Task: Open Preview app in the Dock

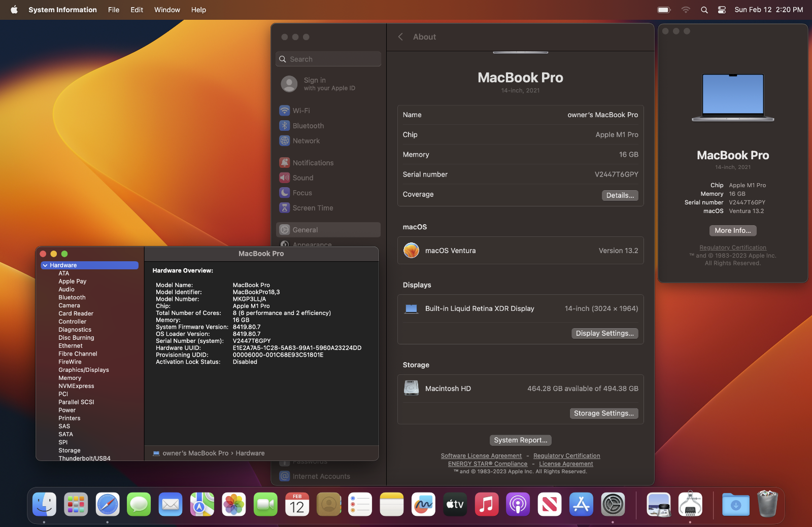Action: [659, 505]
